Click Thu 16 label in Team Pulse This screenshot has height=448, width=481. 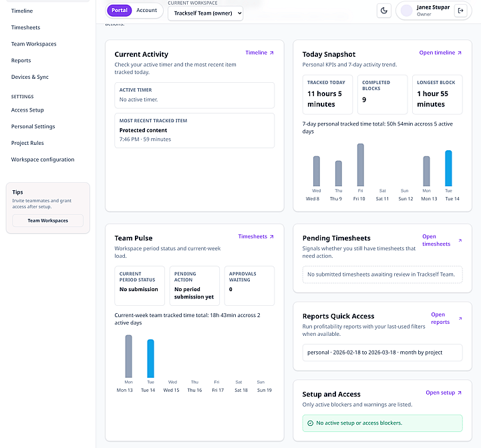pos(194,390)
